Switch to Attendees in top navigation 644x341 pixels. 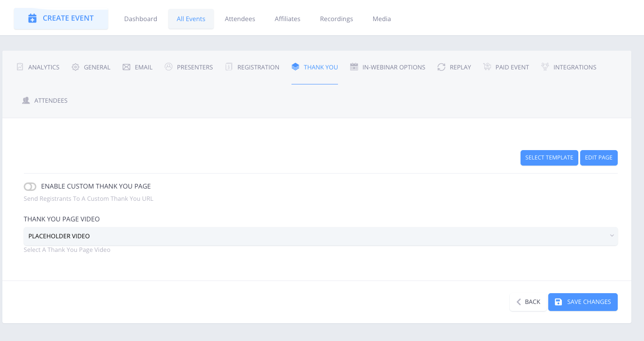[x=240, y=19]
